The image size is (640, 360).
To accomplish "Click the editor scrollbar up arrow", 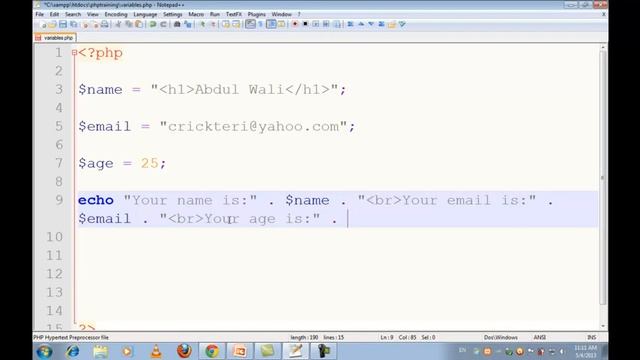I will tap(603, 48).
